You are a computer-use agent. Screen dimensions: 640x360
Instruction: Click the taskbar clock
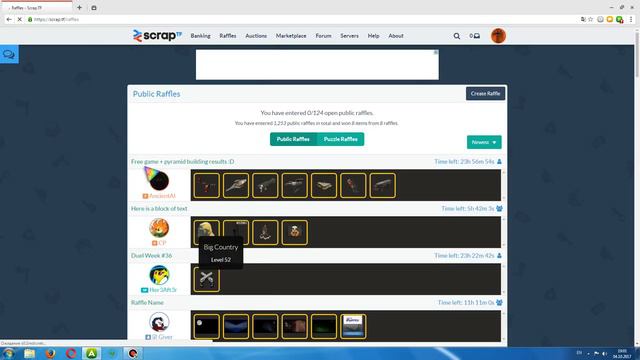click(622, 353)
